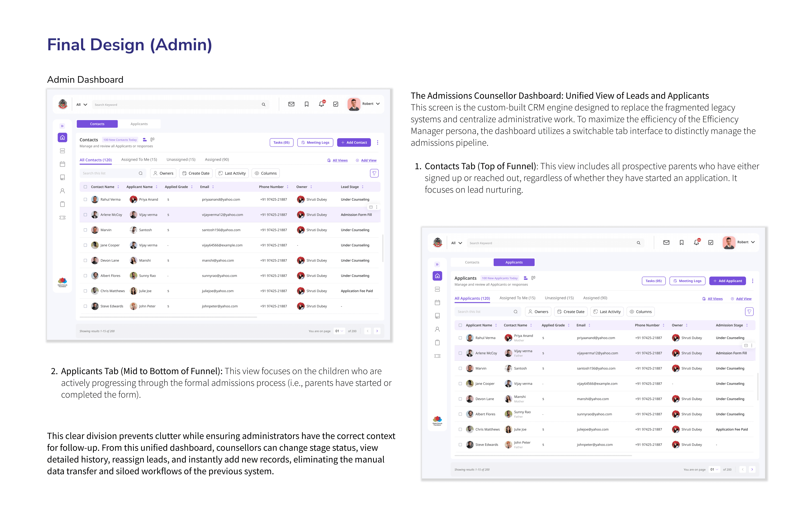Click bookmark icon in Applicants dashboard header
The width and height of the screenshot is (812, 525).
[681, 243]
